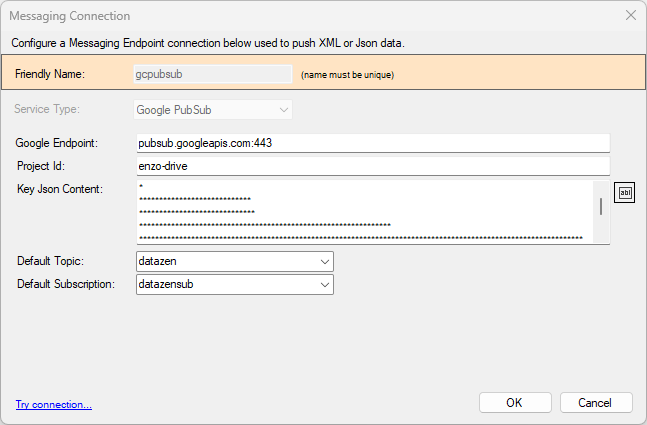The width and height of the screenshot is (647, 425).
Task: Open the Default Topic dropdown arrow
Action: click(325, 262)
